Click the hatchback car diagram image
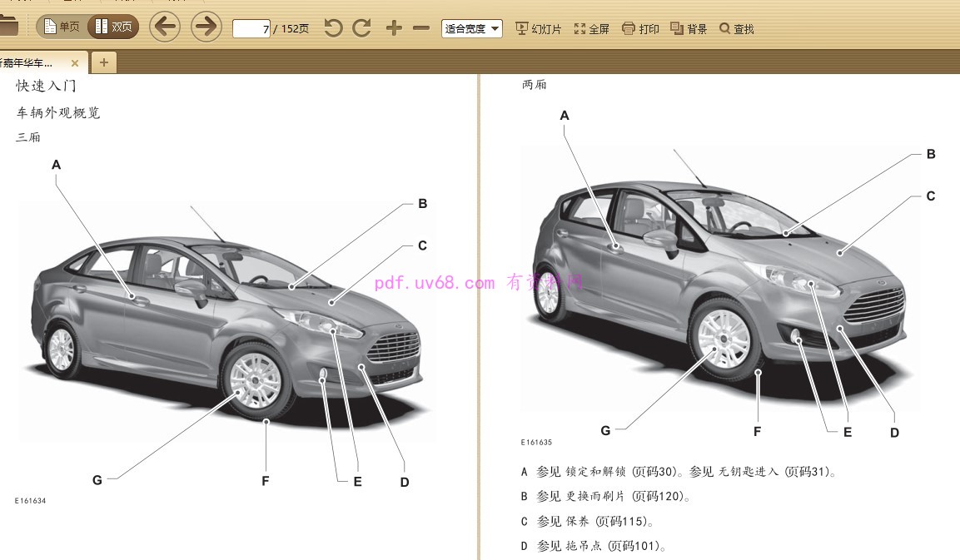960x560 pixels. click(720, 283)
